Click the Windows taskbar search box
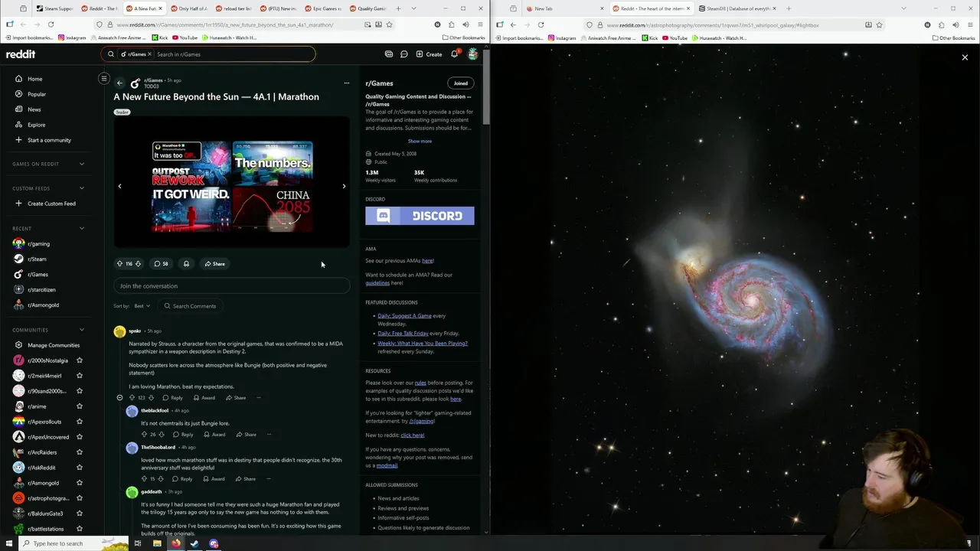980x551 pixels. coord(73,543)
